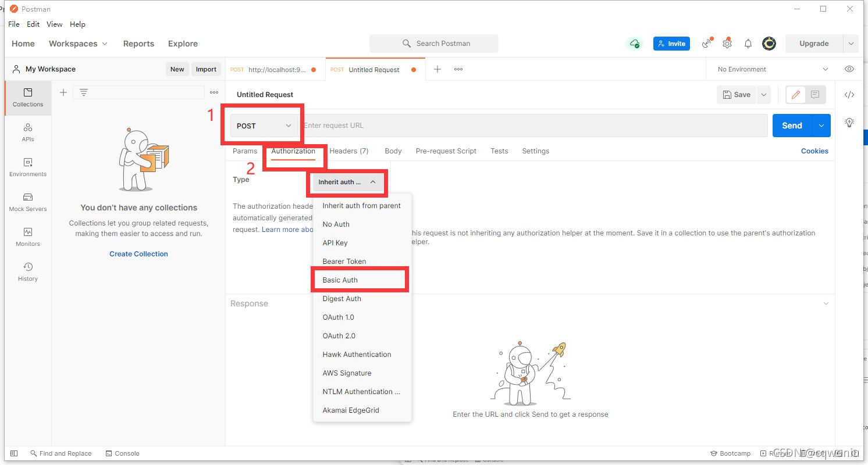Select Digest Auth option

pos(362,299)
